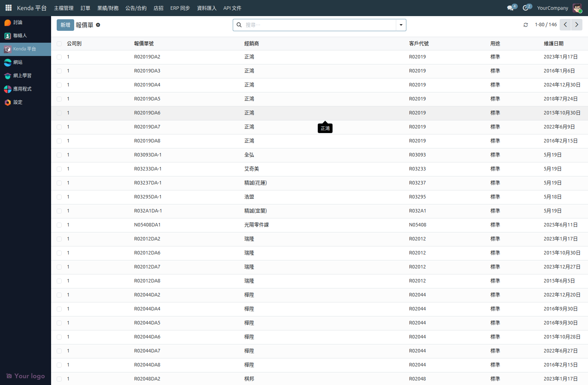This screenshot has height=385, width=588.
Task: Click the Kenda 平台 title in navbar
Action: point(32,8)
